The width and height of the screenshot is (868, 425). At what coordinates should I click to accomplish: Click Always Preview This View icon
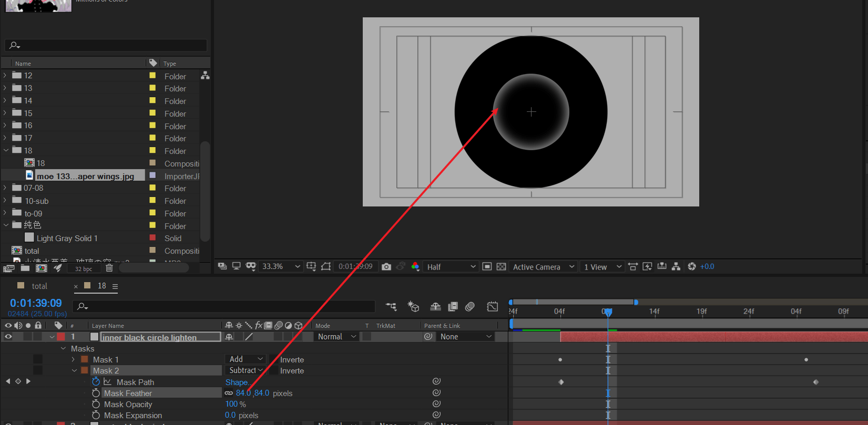coord(222,266)
